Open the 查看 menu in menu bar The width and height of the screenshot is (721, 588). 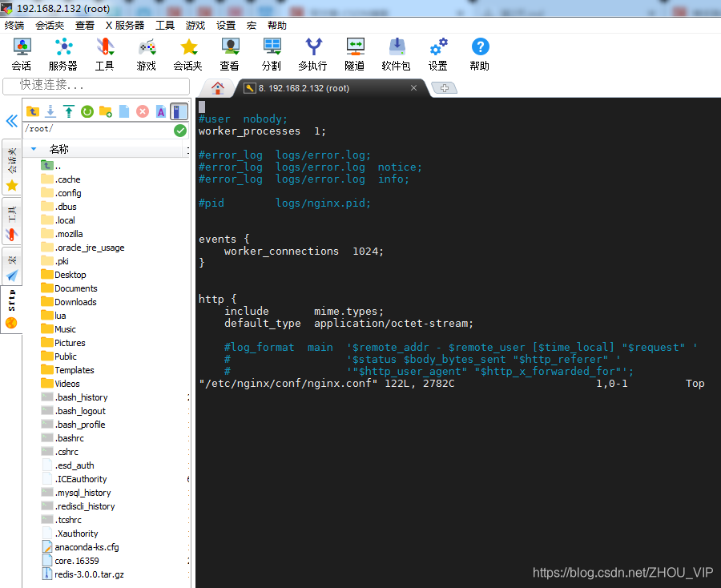click(85, 26)
